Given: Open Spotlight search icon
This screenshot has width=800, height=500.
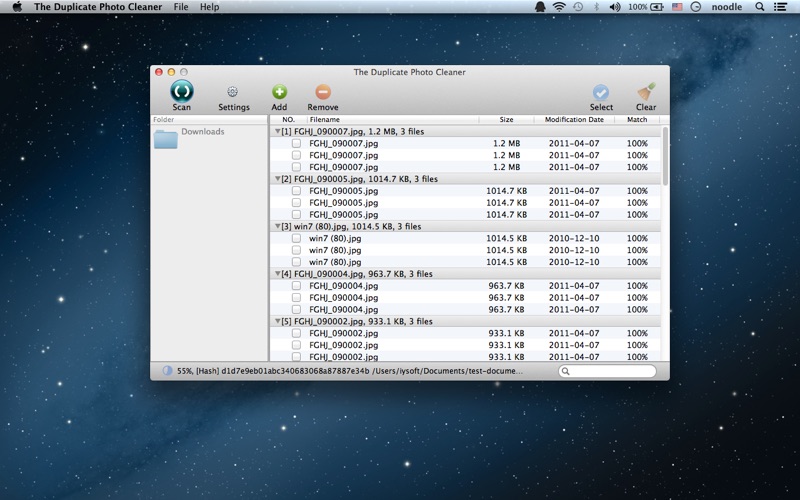Looking at the screenshot, I should pos(759,7).
